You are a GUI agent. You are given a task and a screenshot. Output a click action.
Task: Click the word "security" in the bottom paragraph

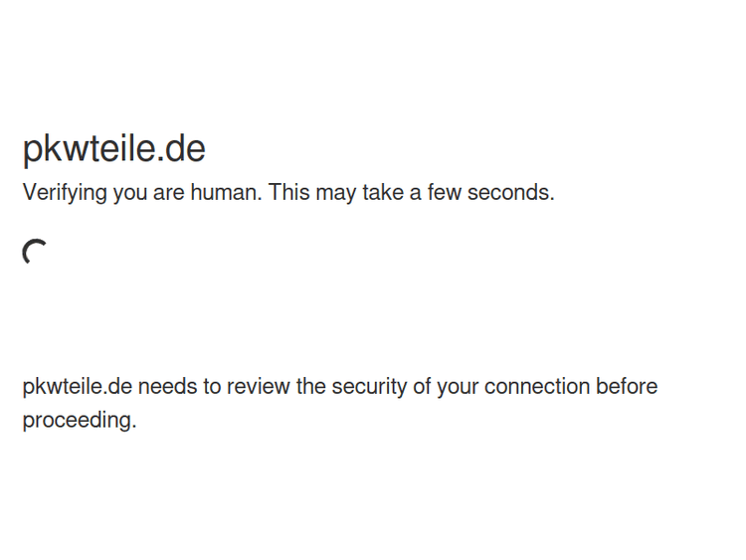tap(368, 386)
